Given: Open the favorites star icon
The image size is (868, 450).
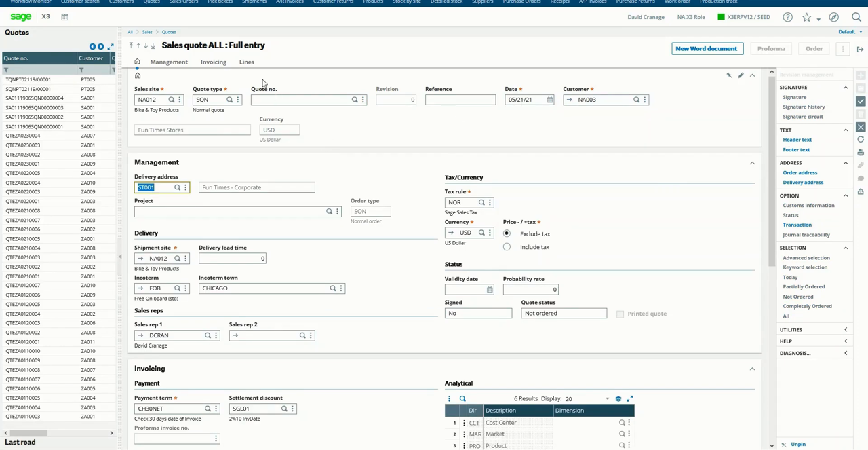Looking at the screenshot, I should 806,17.
